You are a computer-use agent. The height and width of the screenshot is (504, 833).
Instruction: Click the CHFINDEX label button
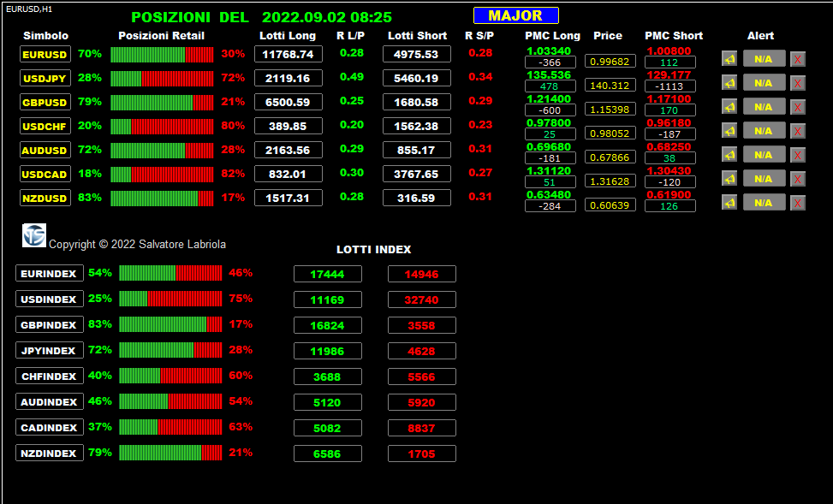point(50,376)
